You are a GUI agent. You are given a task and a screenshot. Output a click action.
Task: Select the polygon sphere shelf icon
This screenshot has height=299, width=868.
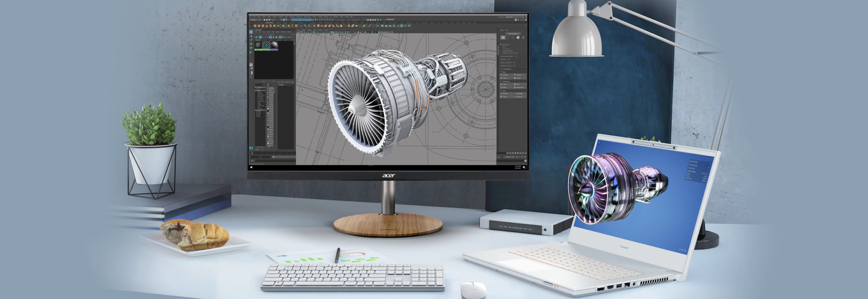[256, 26]
